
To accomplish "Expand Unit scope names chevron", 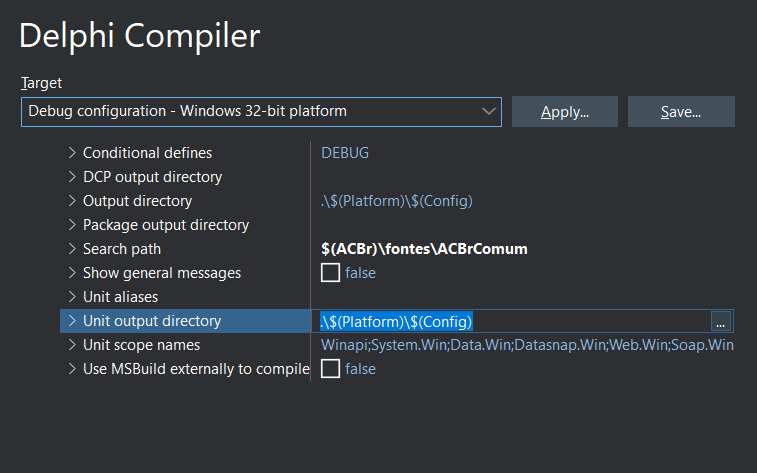I will [72, 345].
